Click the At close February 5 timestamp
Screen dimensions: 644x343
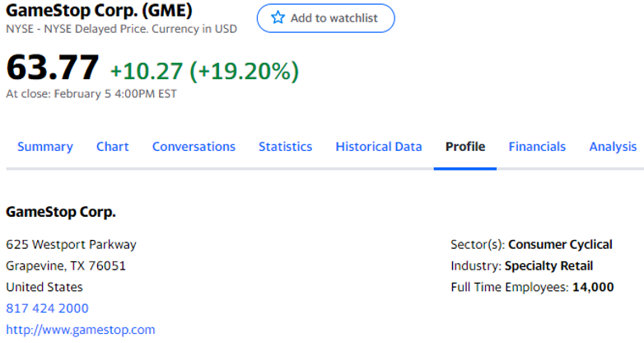pos(91,93)
